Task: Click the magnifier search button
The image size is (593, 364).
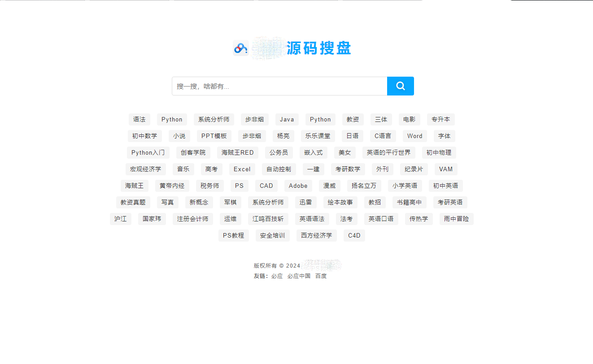Action: (x=400, y=86)
